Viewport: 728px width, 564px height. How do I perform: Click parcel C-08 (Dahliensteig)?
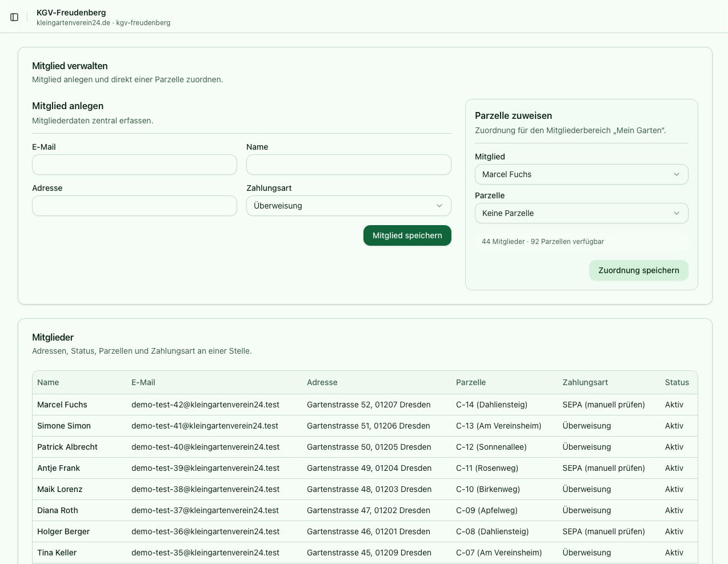click(x=492, y=531)
